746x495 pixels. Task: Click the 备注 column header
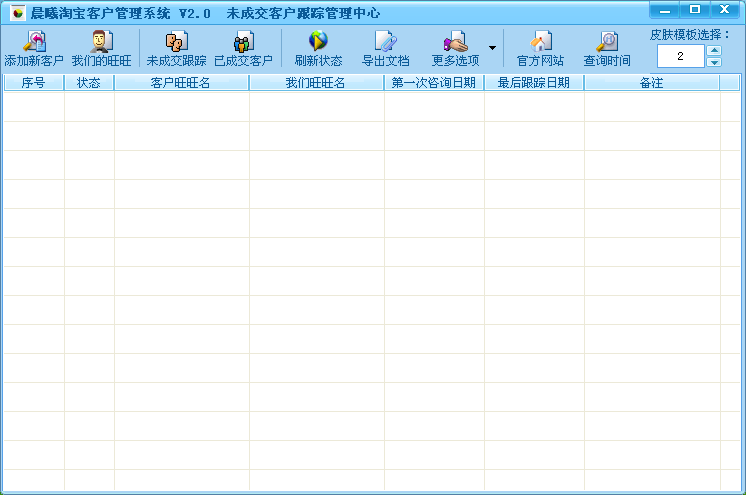coord(652,83)
